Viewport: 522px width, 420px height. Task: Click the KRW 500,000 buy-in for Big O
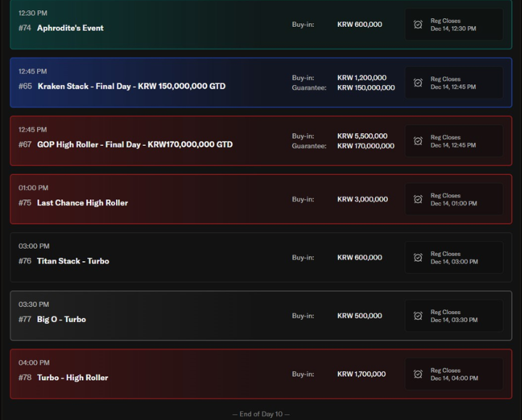pyautogui.click(x=360, y=316)
